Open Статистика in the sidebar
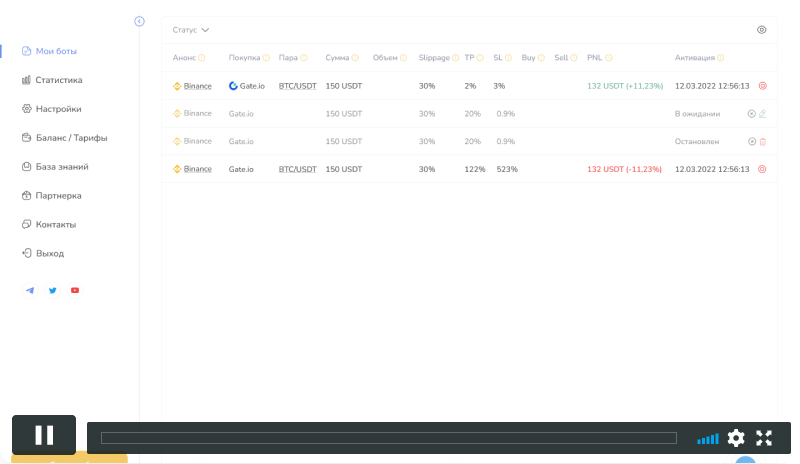The width and height of the screenshot is (800, 464). pyautogui.click(x=58, y=80)
